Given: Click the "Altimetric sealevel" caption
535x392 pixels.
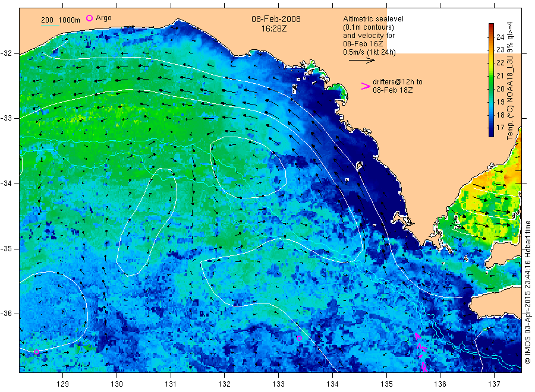Looking at the screenshot, I should click(x=373, y=19).
